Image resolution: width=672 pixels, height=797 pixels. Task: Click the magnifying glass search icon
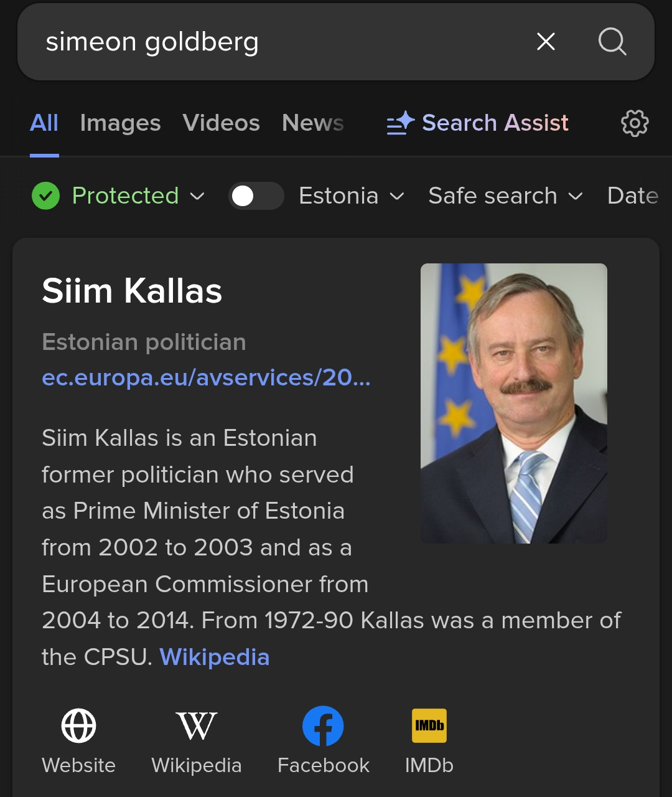click(x=612, y=42)
